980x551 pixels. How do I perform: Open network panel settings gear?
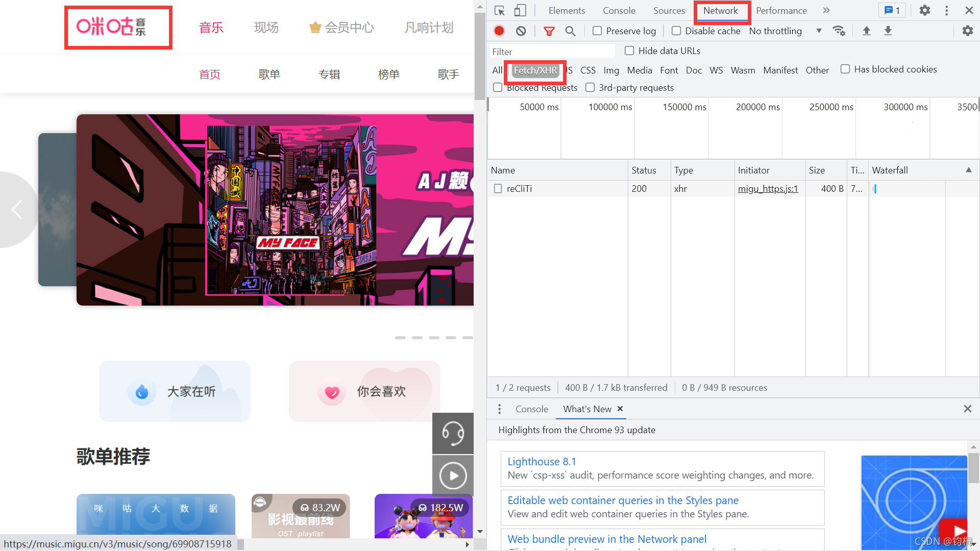pyautogui.click(x=967, y=31)
